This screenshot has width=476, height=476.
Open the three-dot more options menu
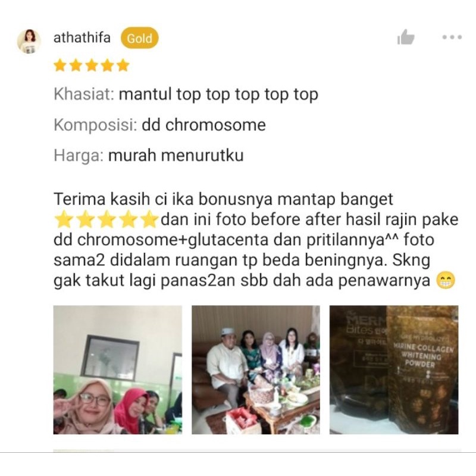click(452, 37)
